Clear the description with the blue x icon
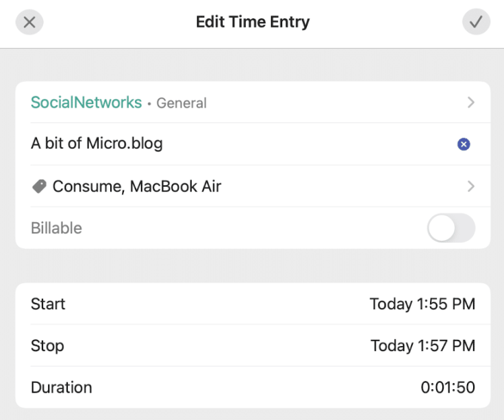This screenshot has height=420, width=504. pyautogui.click(x=464, y=144)
